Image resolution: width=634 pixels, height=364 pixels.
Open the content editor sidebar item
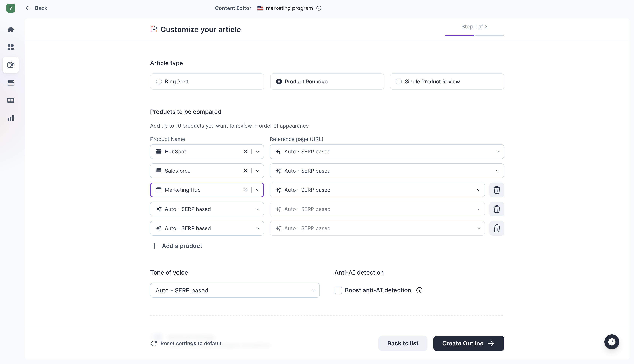(11, 65)
